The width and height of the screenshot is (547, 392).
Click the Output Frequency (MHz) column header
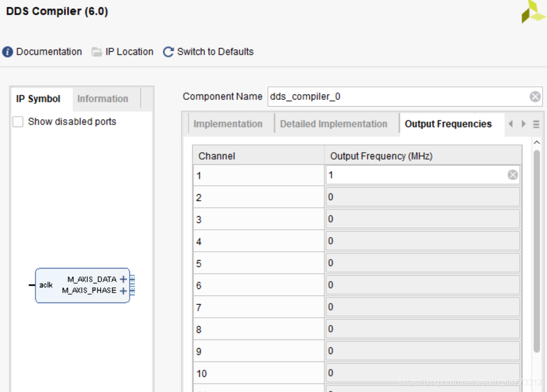423,155
